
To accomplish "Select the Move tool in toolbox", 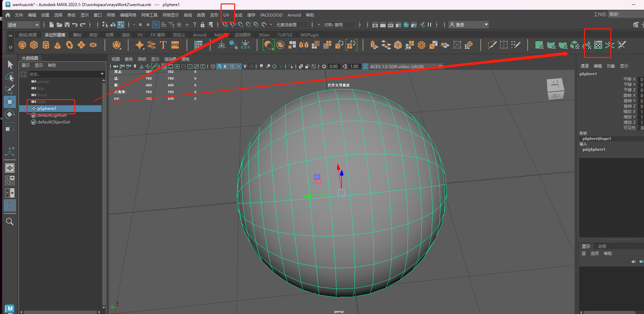I will point(10,102).
